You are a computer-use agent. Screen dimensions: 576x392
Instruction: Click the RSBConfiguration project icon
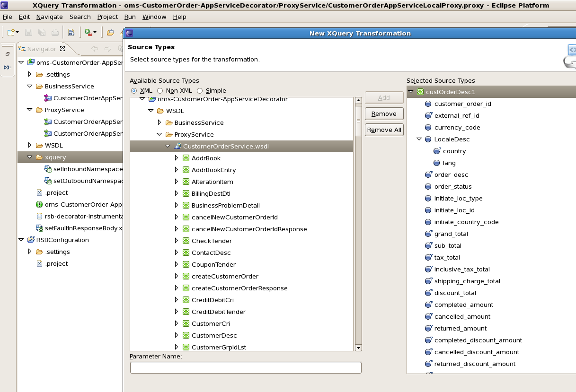click(x=31, y=240)
